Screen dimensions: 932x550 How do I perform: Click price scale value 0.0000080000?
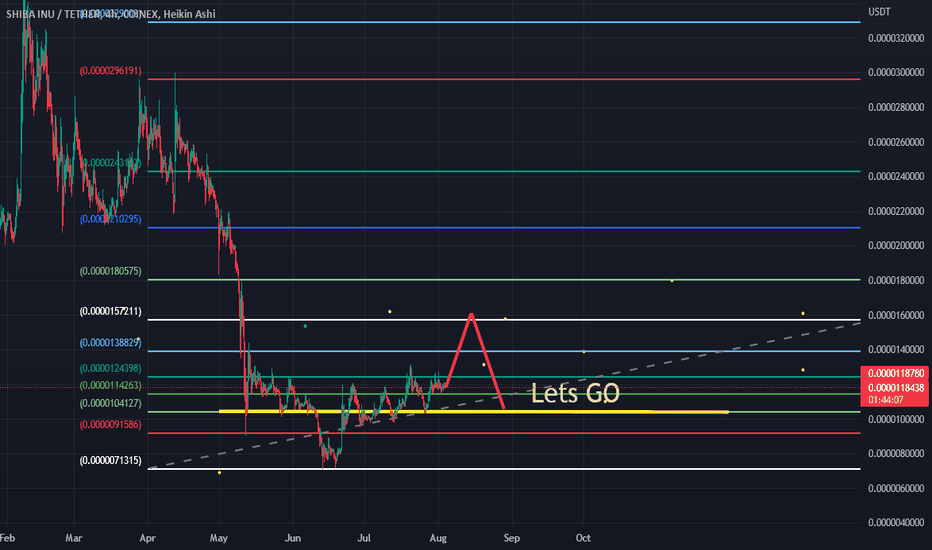896,454
